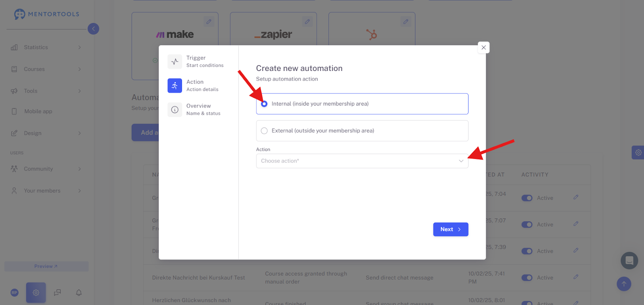Open Mobile app in sidebar

pos(38,111)
